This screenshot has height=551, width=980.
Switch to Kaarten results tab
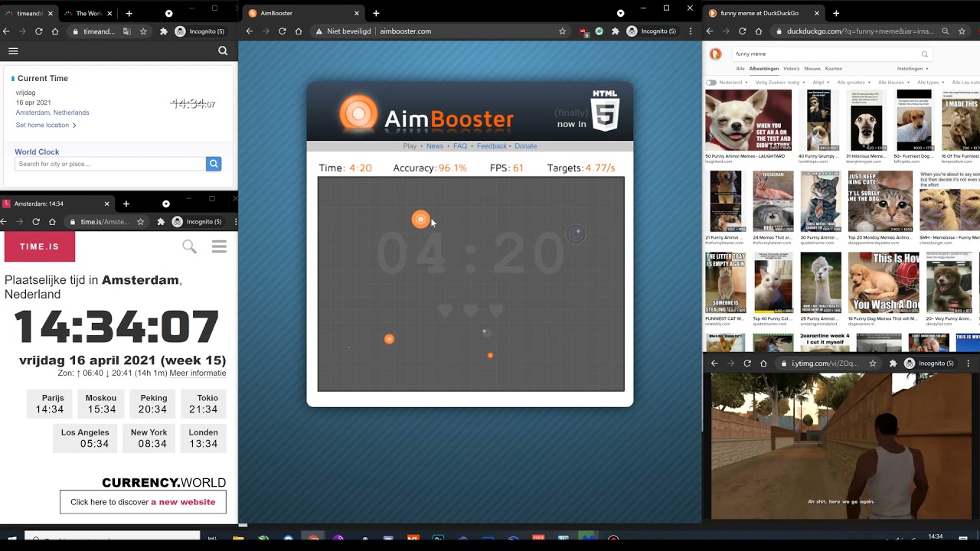click(834, 69)
